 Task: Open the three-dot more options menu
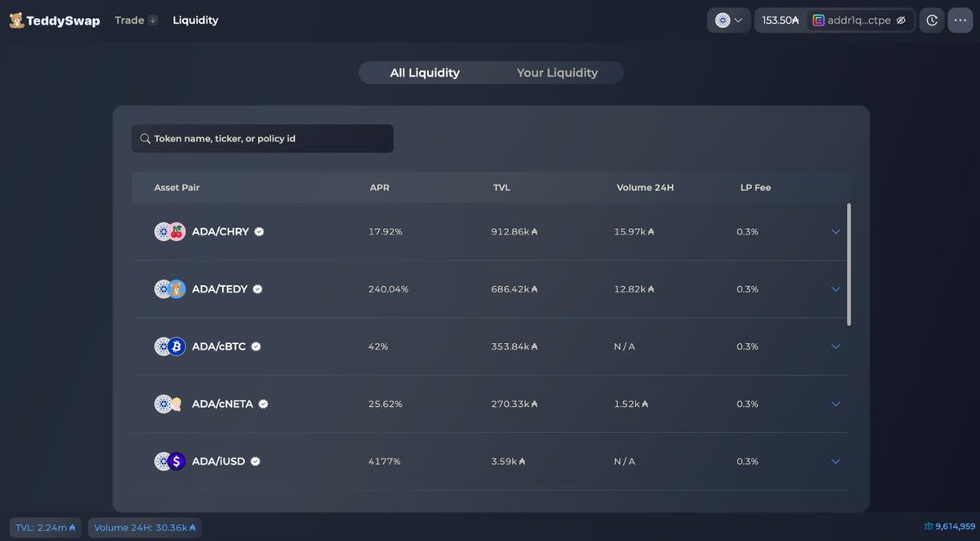pyautogui.click(x=960, y=20)
